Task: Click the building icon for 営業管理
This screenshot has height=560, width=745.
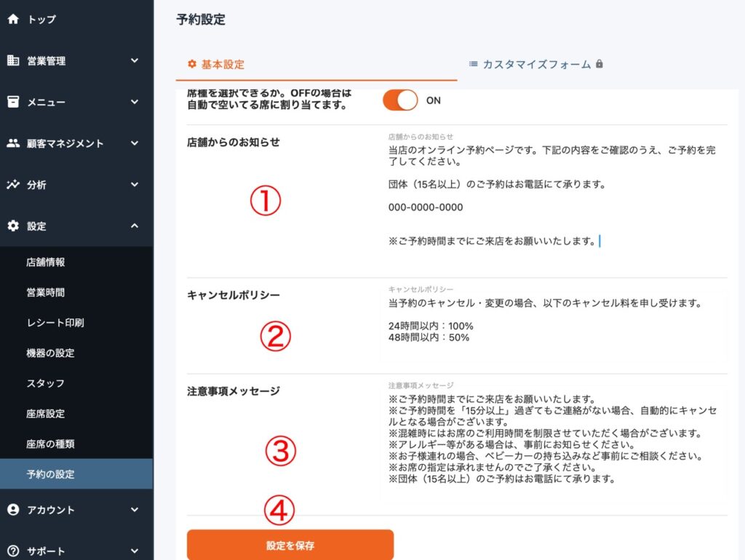Action: coord(12,61)
